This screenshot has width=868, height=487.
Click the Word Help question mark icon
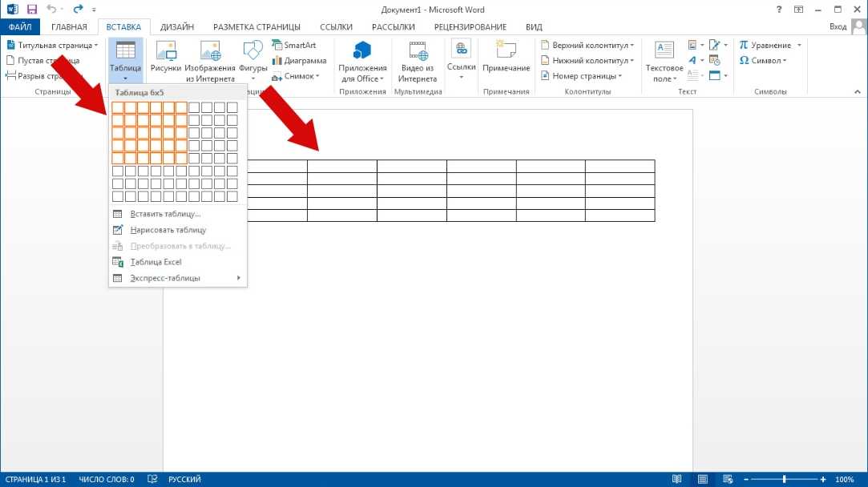779,10
